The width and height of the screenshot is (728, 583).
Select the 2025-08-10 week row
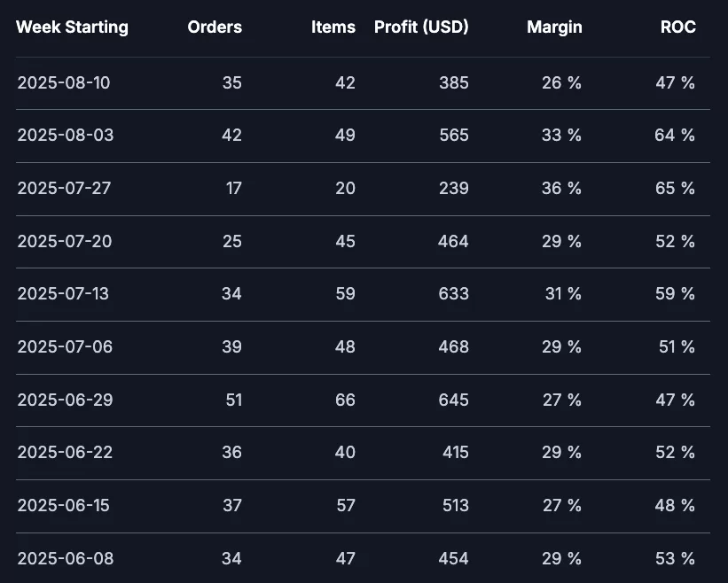[363, 83]
